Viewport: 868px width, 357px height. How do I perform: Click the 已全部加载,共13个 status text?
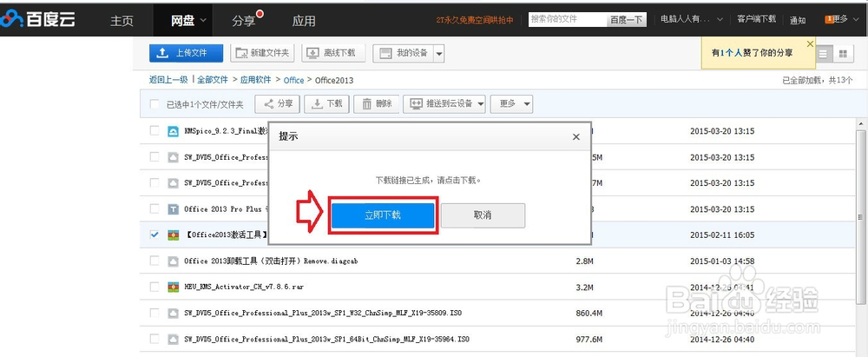817,81
